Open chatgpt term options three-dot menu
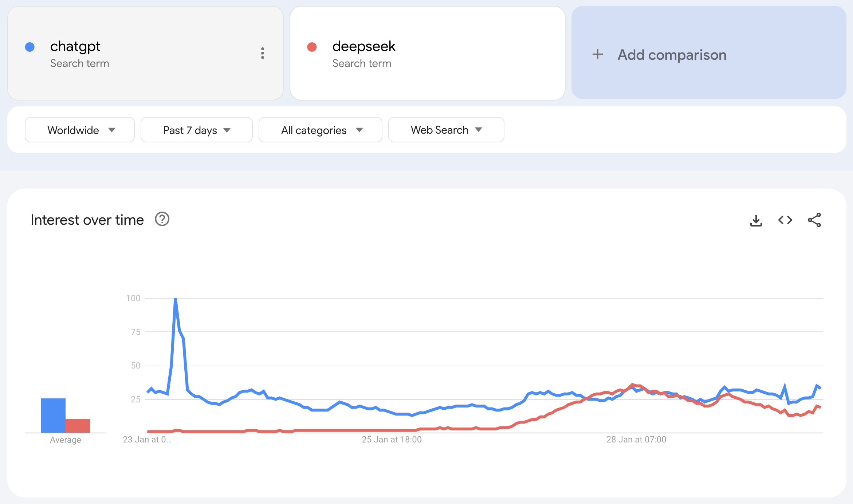The width and height of the screenshot is (853, 504). (x=262, y=53)
